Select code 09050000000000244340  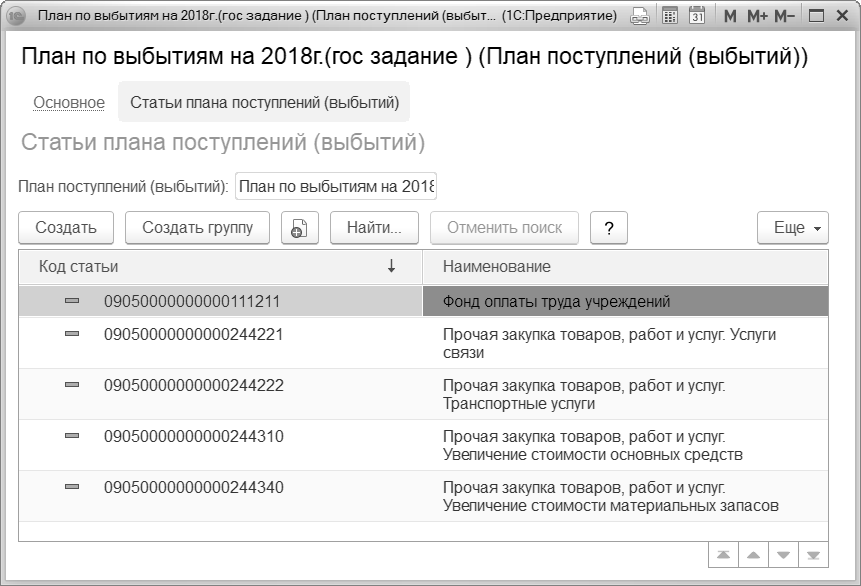194,488
